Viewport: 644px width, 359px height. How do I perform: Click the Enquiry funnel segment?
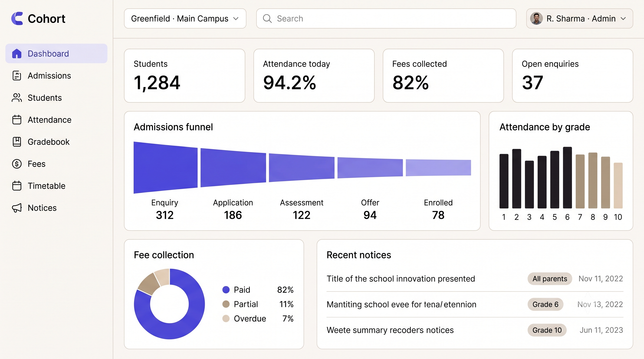[x=165, y=168]
